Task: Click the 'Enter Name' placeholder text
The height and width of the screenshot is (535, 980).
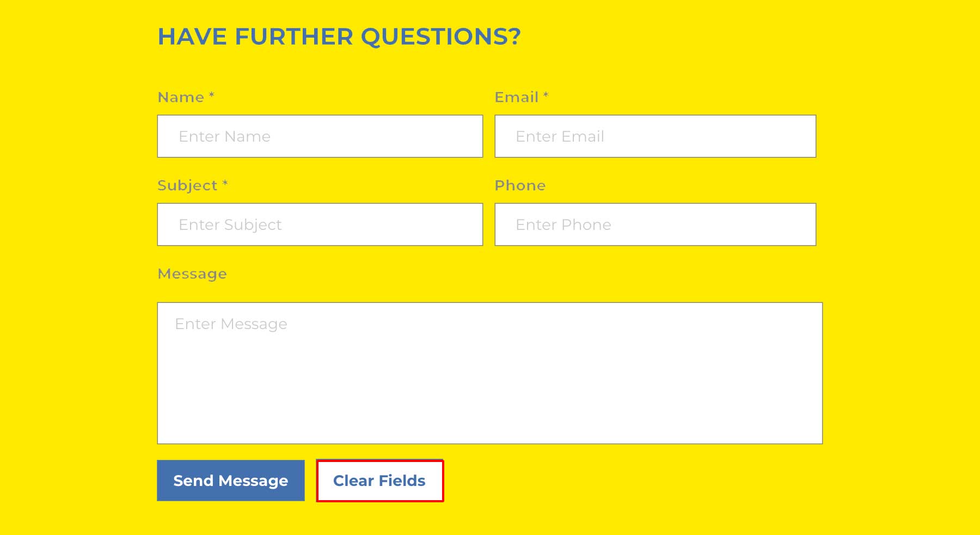Action: (224, 137)
